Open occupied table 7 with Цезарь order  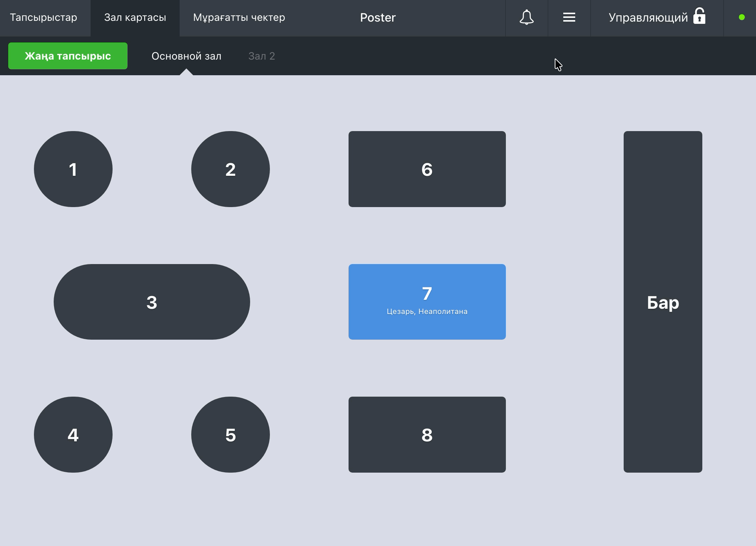coord(427,302)
